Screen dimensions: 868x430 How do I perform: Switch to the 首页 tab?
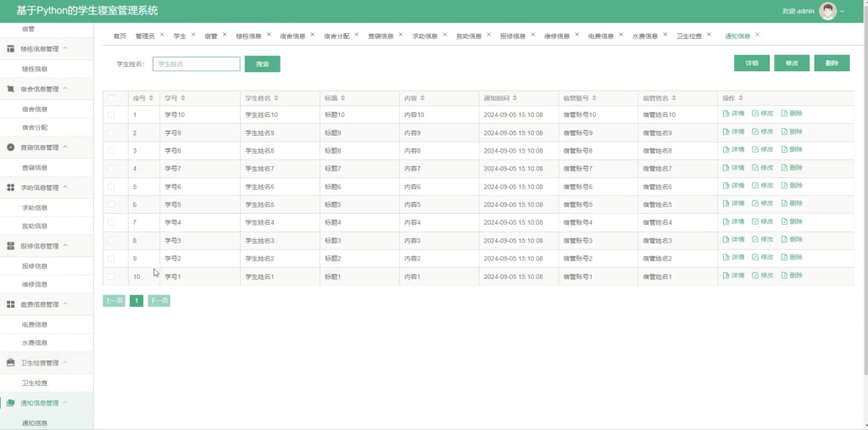click(120, 36)
